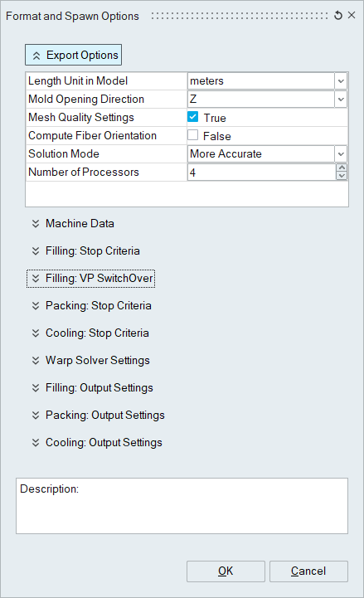Toggle the Mesh Quality Settings checkbox
The image size is (364, 598).
click(x=193, y=117)
